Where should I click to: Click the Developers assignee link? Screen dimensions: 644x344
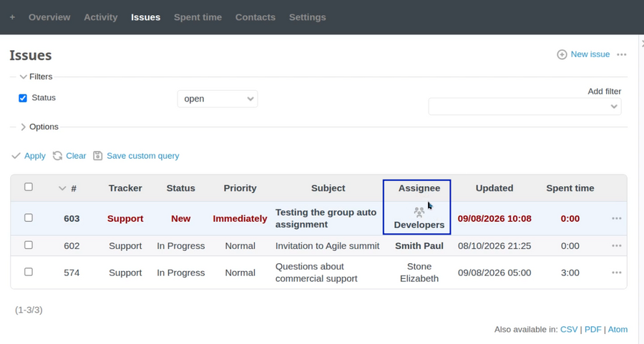coord(419,225)
